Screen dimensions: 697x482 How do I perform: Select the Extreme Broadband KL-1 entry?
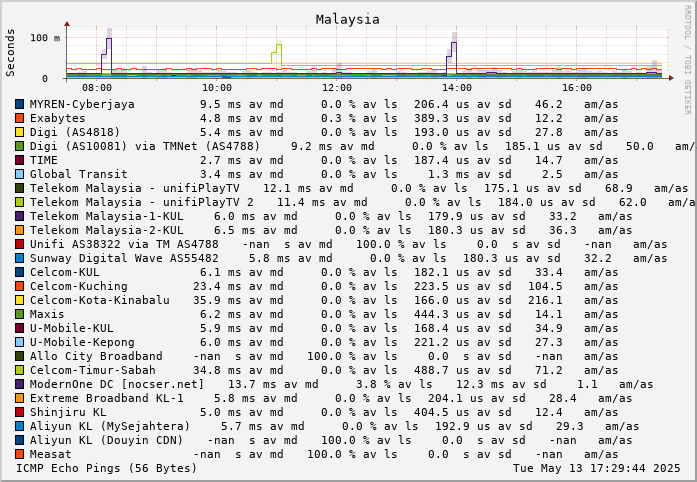click(x=323, y=398)
